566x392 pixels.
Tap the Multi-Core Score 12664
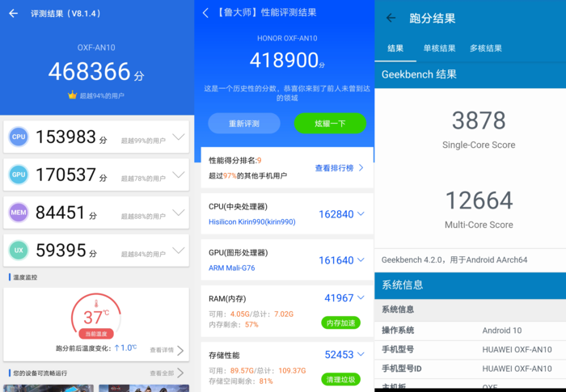coord(479,200)
